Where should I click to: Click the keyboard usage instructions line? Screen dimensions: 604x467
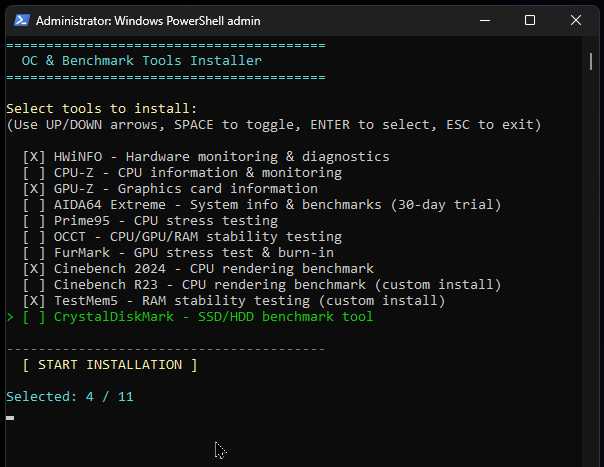pyautogui.click(x=274, y=125)
